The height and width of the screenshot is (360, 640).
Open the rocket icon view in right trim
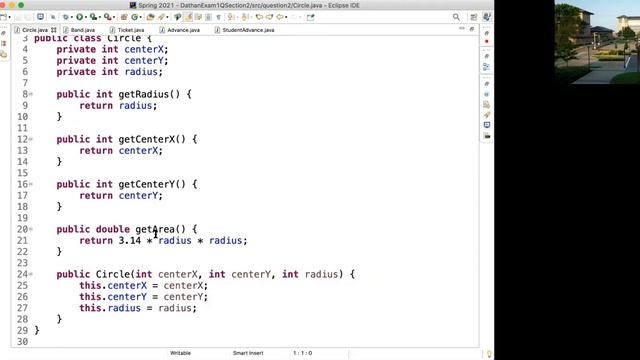point(487,115)
